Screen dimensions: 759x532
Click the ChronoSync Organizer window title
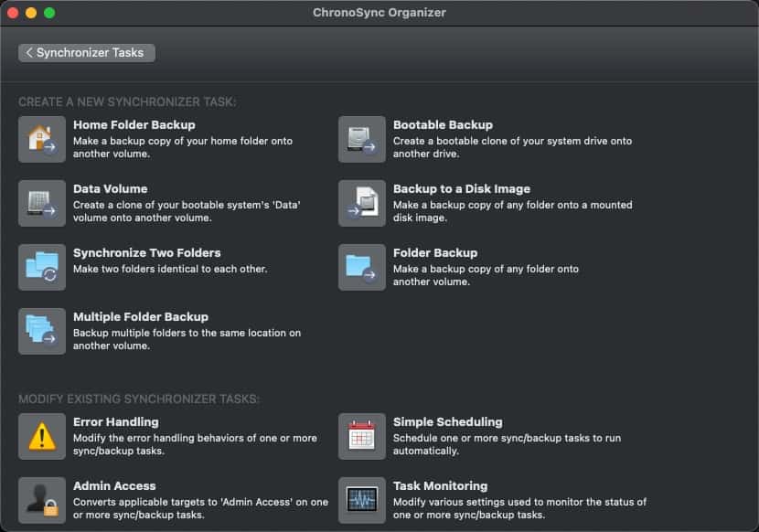click(x=379, y=13)
